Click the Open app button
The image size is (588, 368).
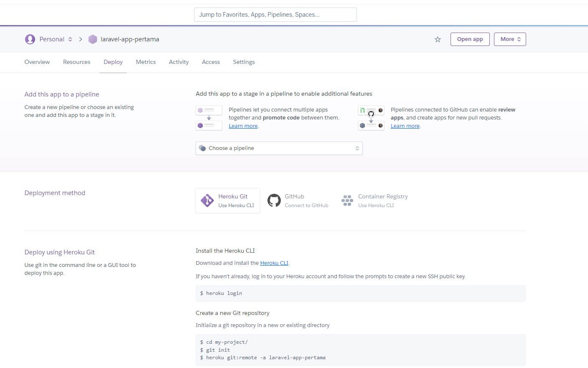[x=470, y=39]
